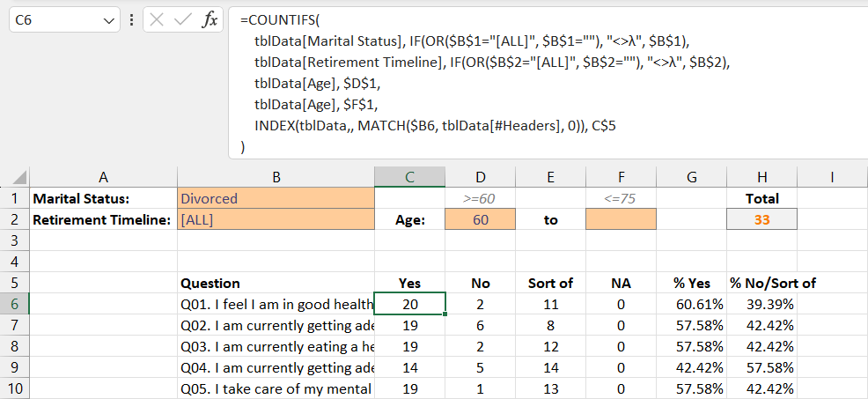The height and width of the screenshot is (399, 868).
Task: Select the Yes column header cell
Action: click(x=409, y=283)
